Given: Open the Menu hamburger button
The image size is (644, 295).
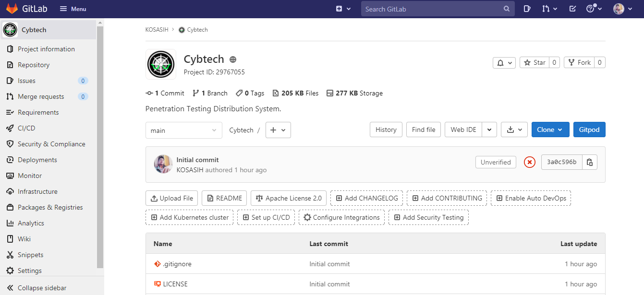Looking at the screenshot, I should 73,9.
